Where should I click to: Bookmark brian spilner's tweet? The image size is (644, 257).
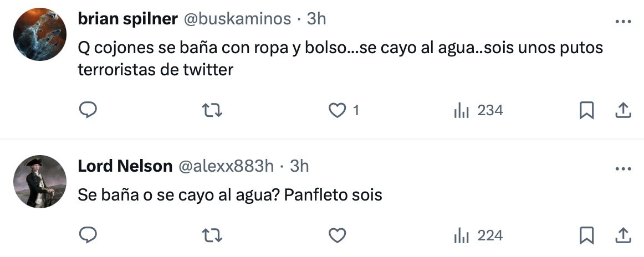pyautogui.click(x=586, y=111)
